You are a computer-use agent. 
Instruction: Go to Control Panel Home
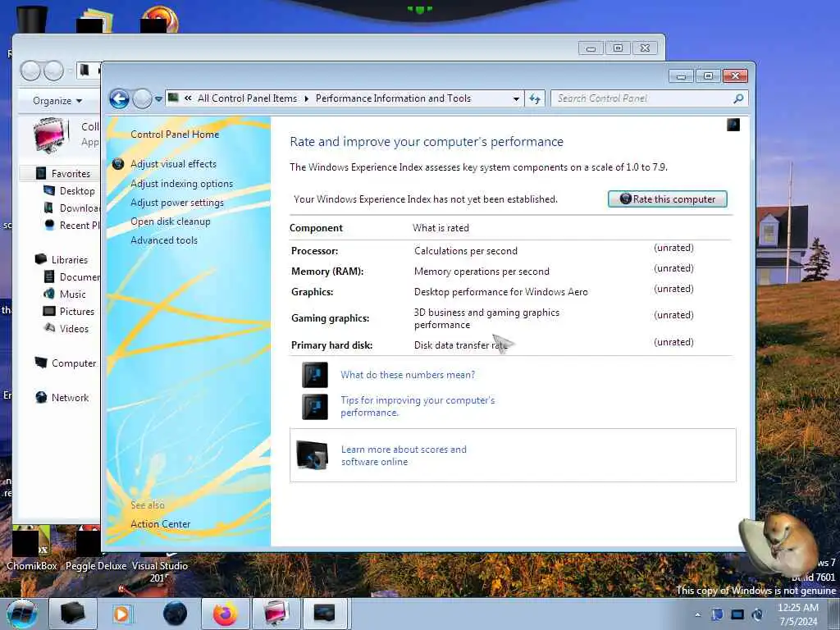pyautogui.click(x=175, y=135)
